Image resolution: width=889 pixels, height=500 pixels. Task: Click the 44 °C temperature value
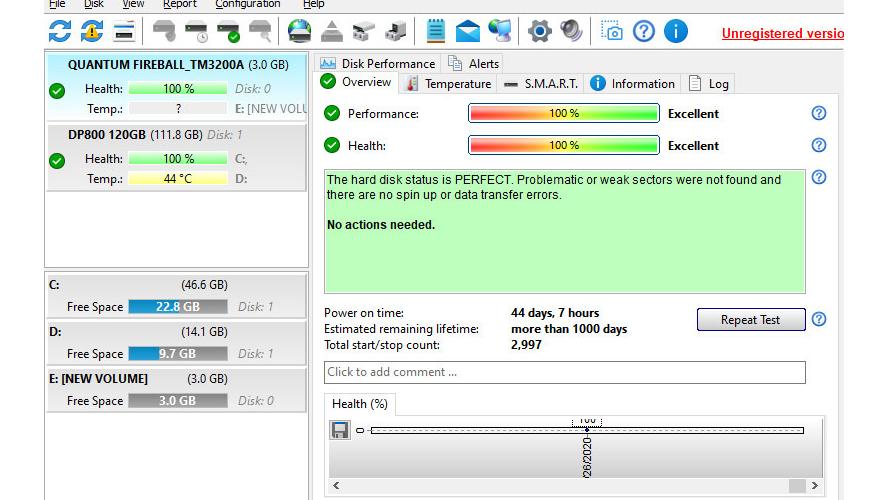pyautogui.click(x=178, y=179)
